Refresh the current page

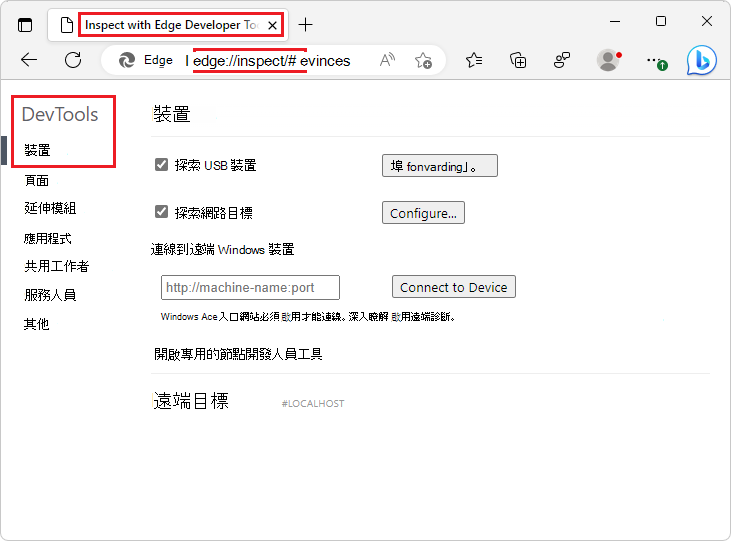[x=73, y=60]
